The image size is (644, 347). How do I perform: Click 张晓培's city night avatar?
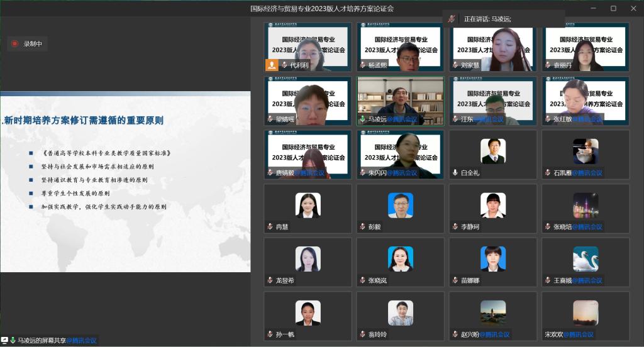[x=585, y=205]
